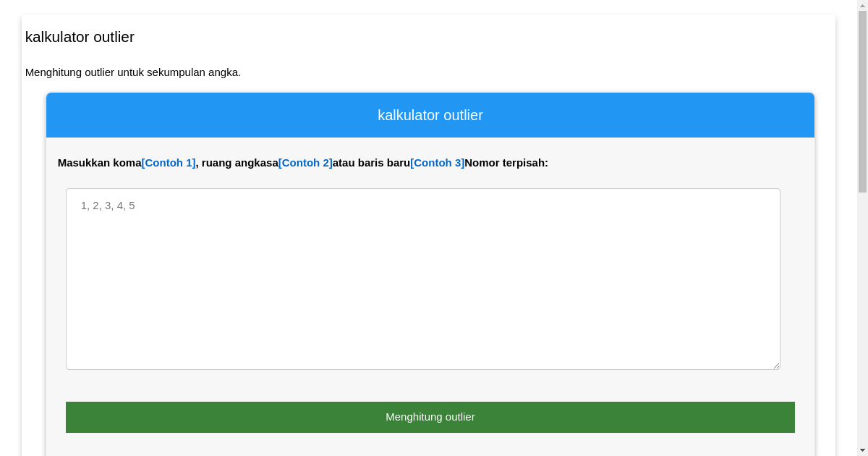Select the placeholder text area showing 1, 2, 3, 4, 5

107,206
